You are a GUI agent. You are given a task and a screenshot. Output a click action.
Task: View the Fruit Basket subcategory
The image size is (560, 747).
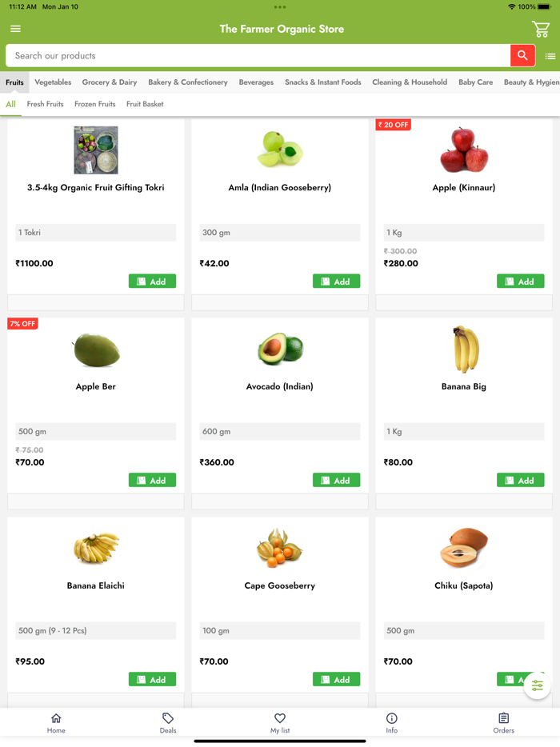(x=144, y=103)
